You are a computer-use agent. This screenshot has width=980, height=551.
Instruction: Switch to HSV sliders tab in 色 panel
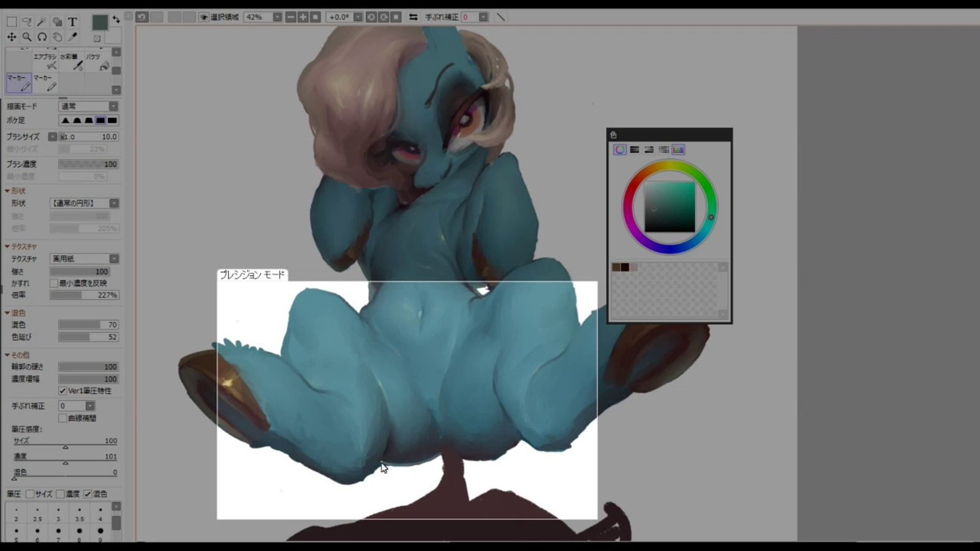pos(649,149)
